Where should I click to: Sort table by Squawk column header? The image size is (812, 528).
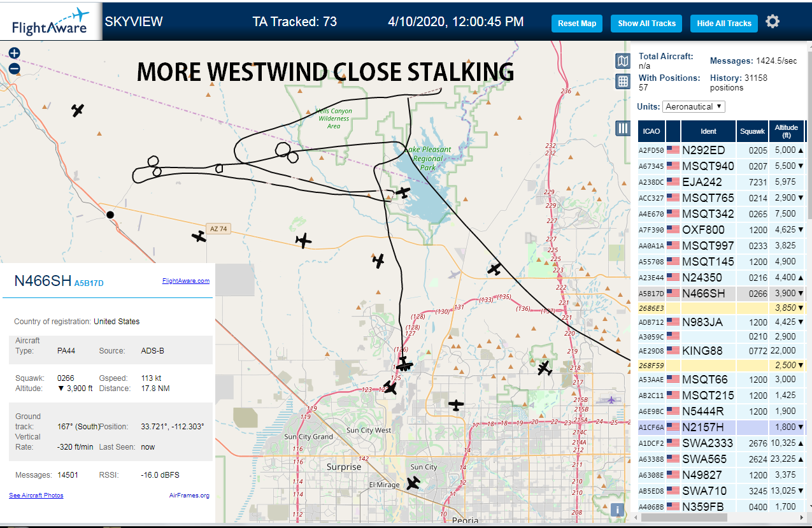(x=752, y=131)
